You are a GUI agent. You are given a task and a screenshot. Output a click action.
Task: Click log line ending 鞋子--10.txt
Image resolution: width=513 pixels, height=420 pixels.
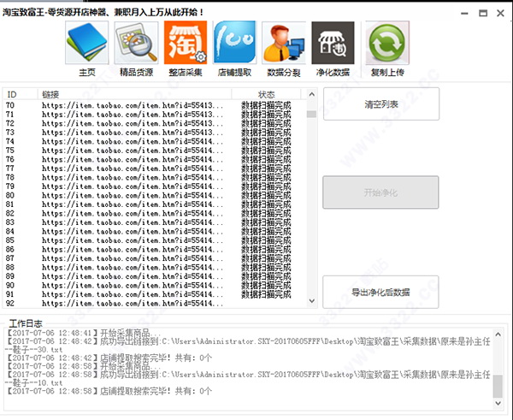tap(248, 378)
